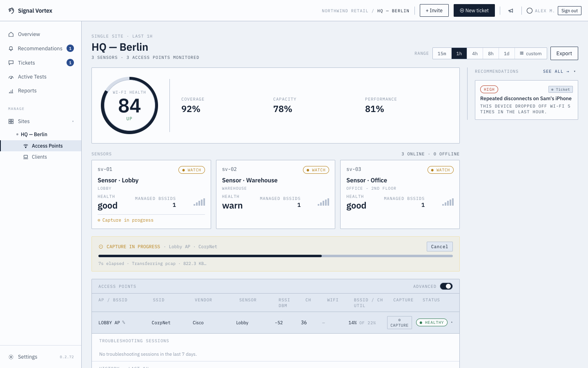
Task: Click signal bars icon on Sensor Warehouse card
Action: pyautogui.click(x=323, y=202)
